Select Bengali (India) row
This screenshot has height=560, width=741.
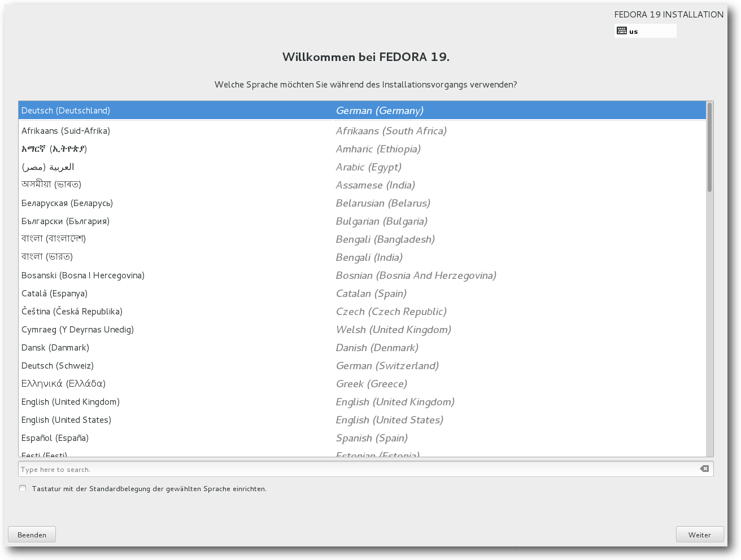tap(362, 257)
